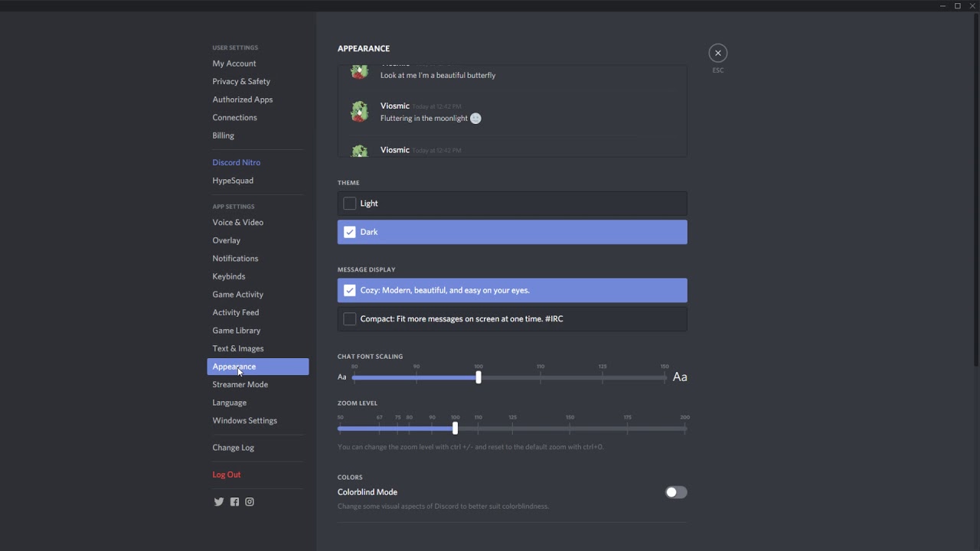Open the Facebook social link icon
Image resolution: width=980 pixels, height=551 pixels.
tap(234, 502)
